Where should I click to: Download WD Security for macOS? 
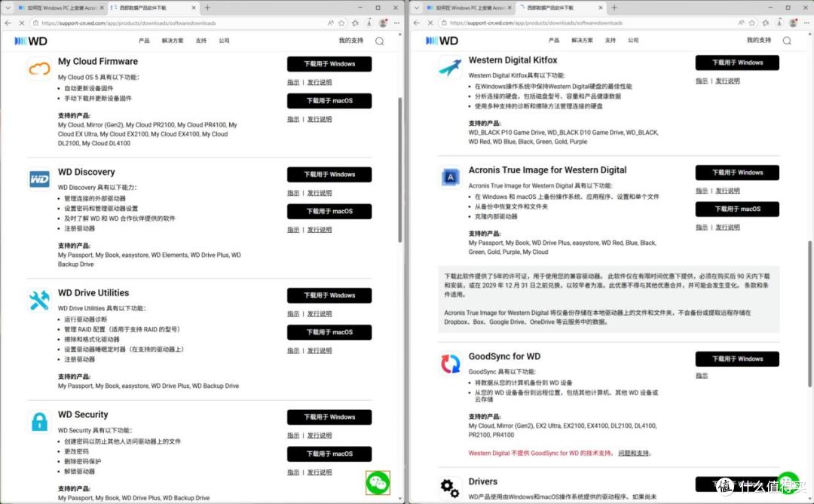[329, 454]
